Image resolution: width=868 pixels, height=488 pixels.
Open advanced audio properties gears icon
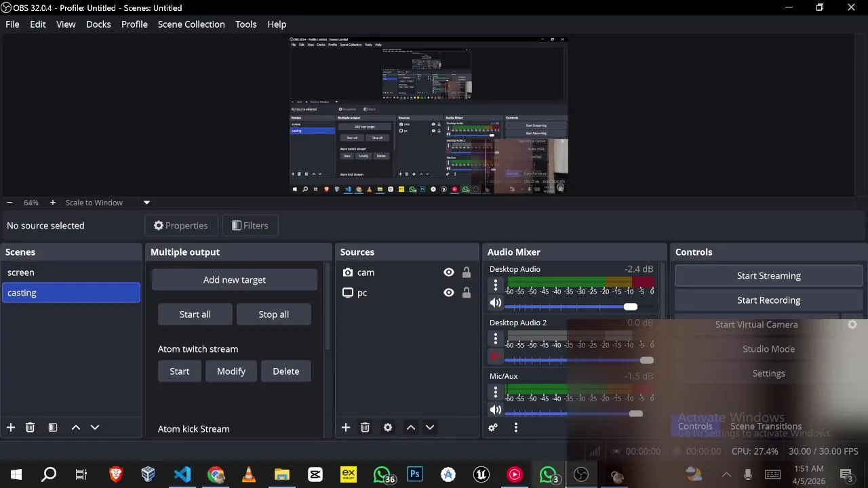tap(493, 428)
